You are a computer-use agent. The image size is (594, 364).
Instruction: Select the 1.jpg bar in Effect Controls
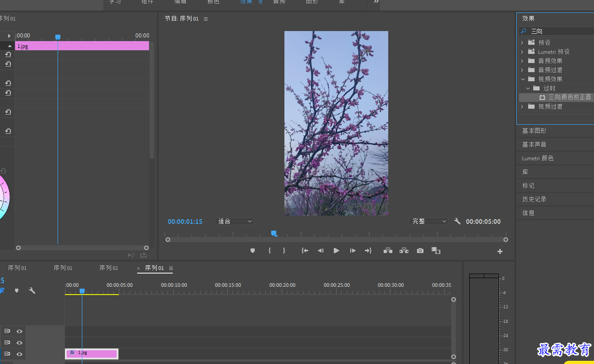click(82, 46)
